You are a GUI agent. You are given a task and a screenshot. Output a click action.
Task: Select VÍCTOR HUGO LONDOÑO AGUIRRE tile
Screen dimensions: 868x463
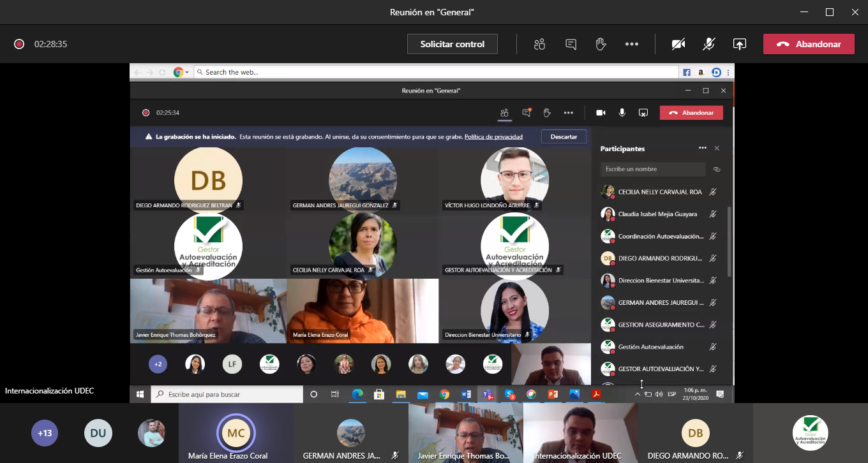click(x=514, y=179)
